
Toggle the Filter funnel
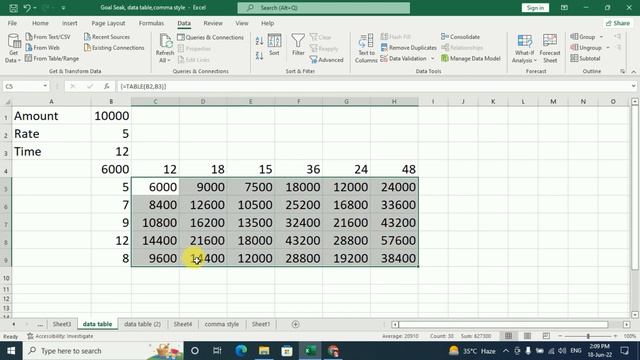point(298,45)
